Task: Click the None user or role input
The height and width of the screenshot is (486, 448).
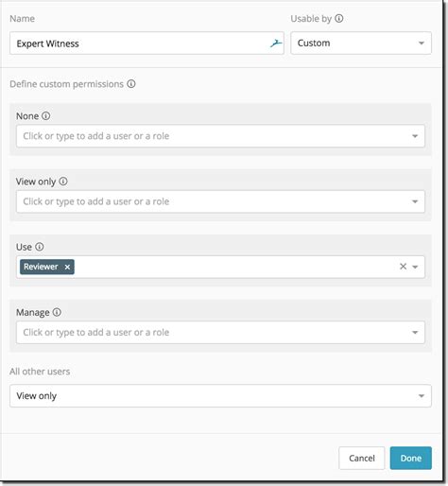Action: [x=220, y=136]
